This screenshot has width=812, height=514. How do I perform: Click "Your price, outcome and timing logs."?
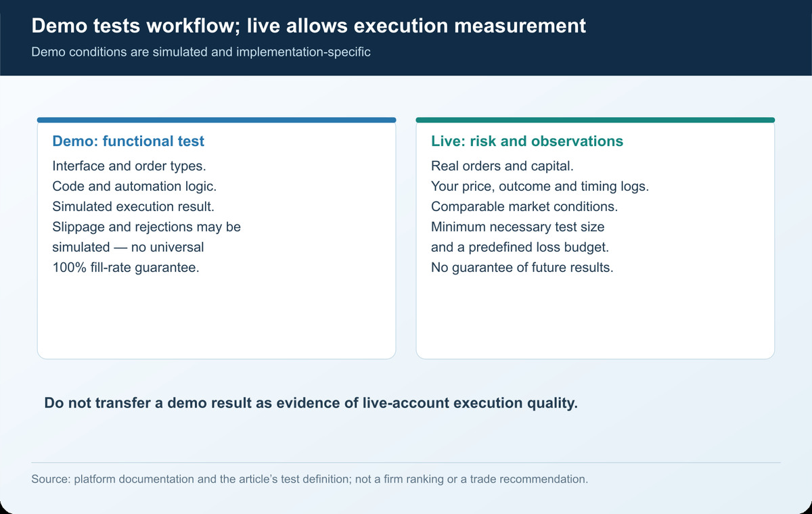click(x=540, y=186)
